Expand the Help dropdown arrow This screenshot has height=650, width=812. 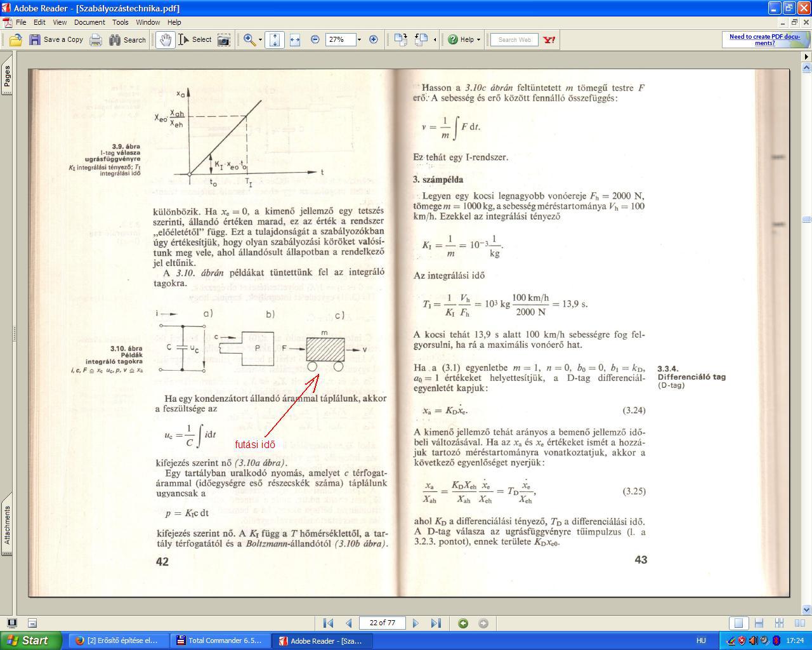(478, 39)
